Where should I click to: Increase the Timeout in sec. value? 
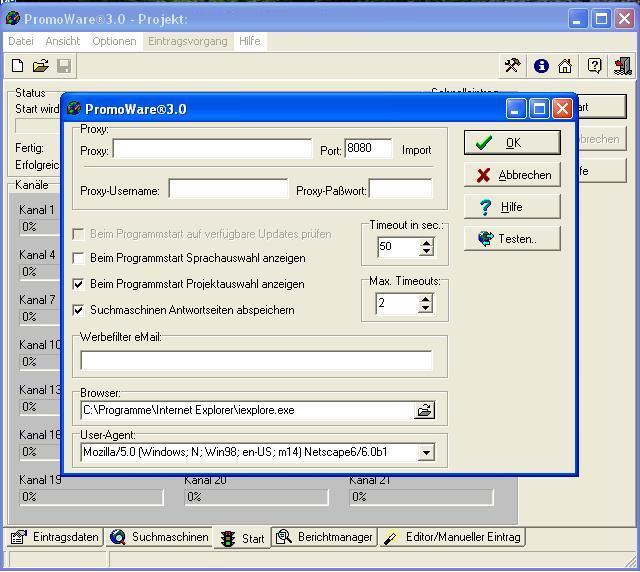point(426,243)
